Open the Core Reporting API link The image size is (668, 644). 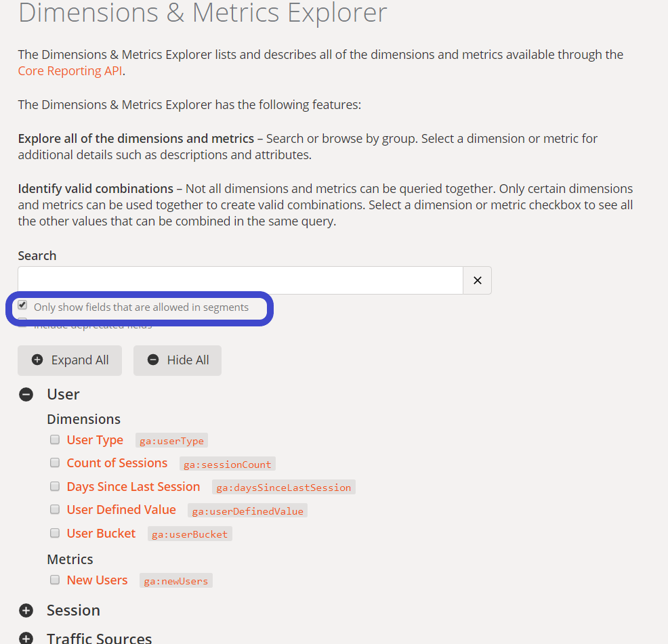(x=70, y=70)
